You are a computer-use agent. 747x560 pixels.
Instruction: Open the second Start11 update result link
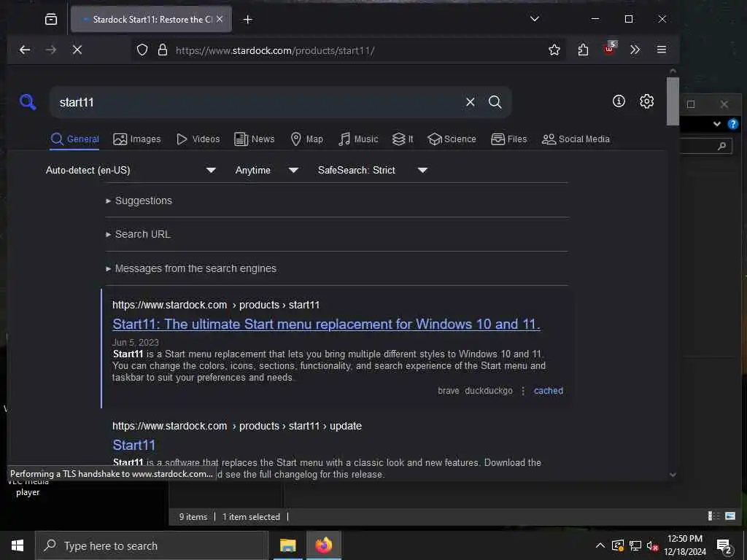(134, 446)
